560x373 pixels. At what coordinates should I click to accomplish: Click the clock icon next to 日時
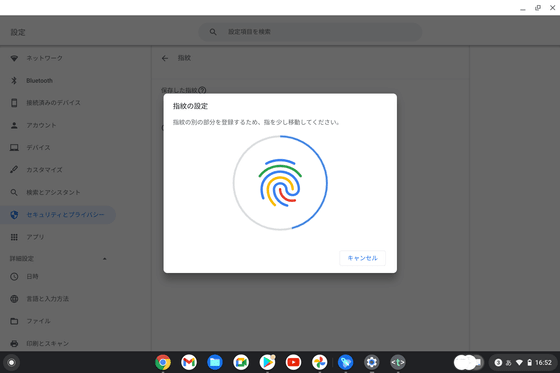pos(14,277)
